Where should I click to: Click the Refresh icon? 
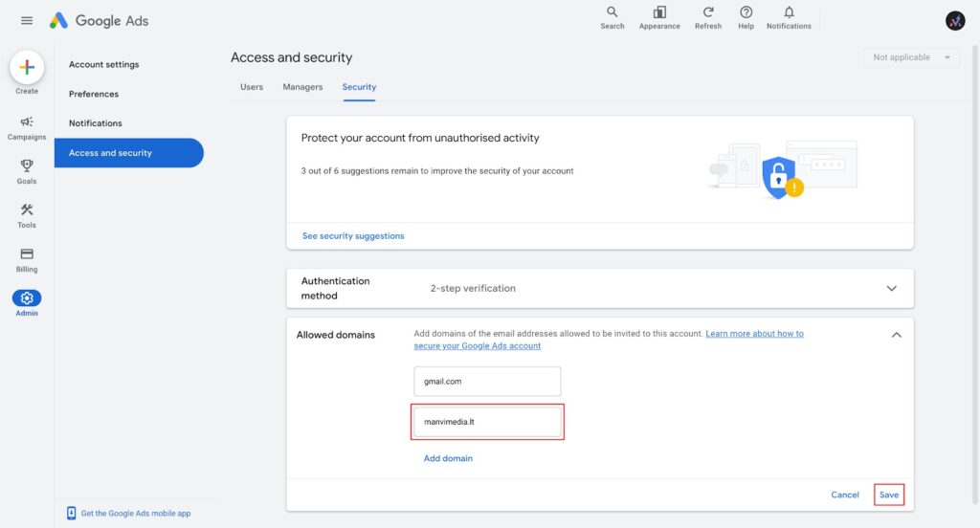tap(708, 11)
